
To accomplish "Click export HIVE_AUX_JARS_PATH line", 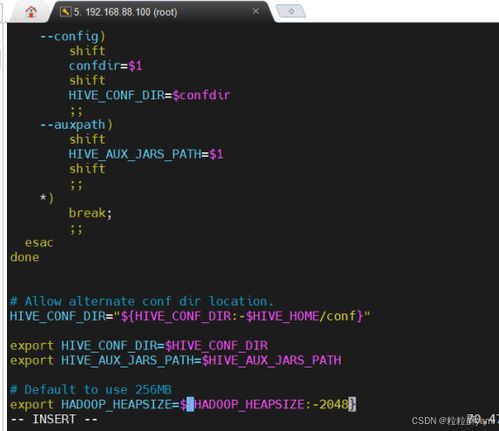I will [176, 360].
